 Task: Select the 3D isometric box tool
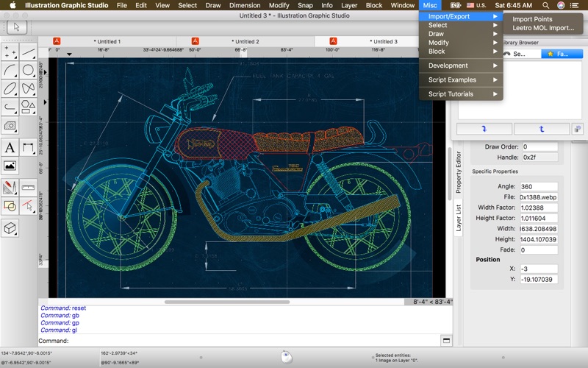point(10,228)
